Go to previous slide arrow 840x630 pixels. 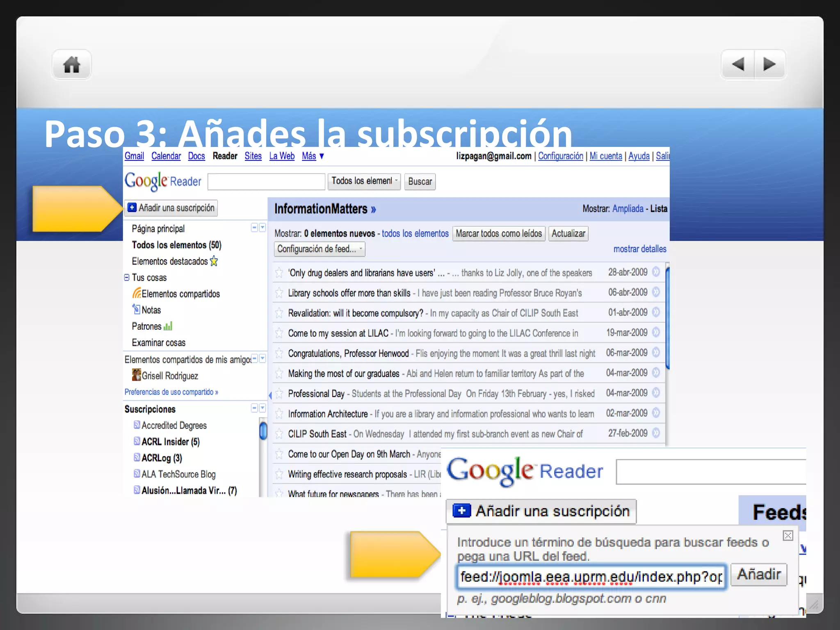click(738, 64)
